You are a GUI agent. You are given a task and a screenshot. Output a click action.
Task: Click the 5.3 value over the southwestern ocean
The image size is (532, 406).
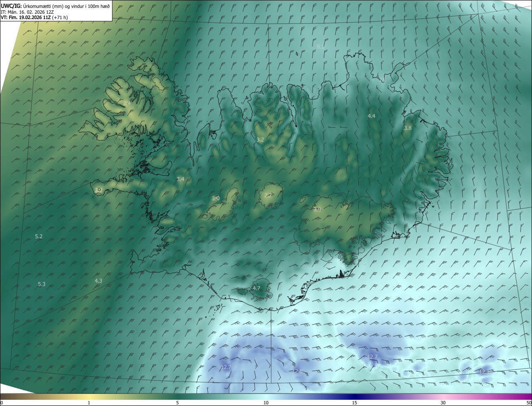point(42,284)
